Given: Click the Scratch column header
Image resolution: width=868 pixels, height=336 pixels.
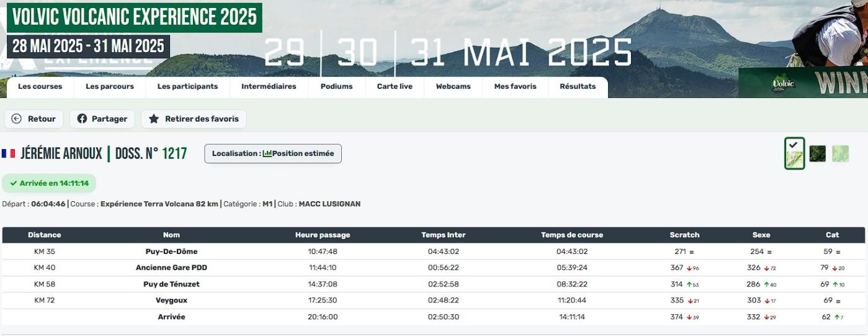Looking at the screenshot, I should 684,235.
